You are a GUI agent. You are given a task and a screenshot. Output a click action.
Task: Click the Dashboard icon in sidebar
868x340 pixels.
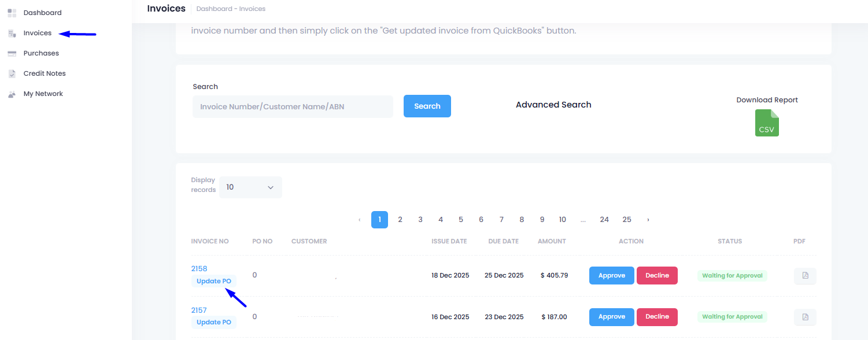(12, 13)
